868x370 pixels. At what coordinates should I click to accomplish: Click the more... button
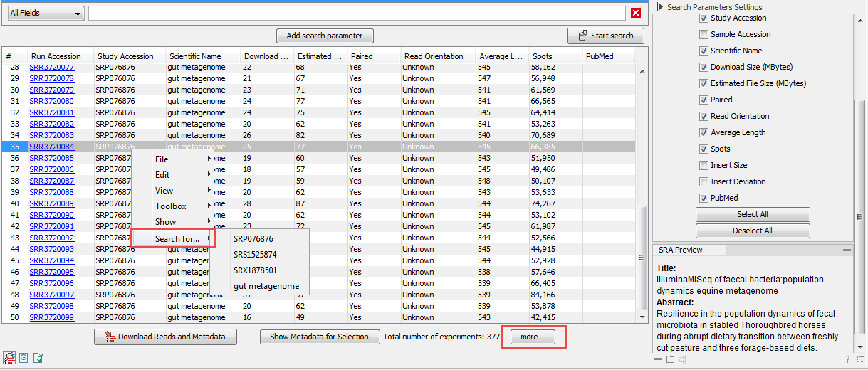click(x=533, y=337)
